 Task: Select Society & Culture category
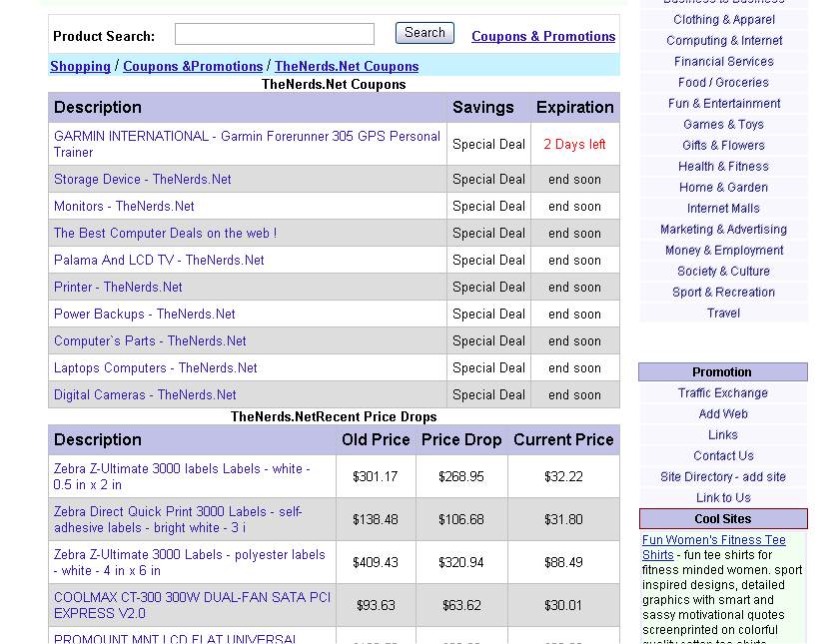click(724, 271)
